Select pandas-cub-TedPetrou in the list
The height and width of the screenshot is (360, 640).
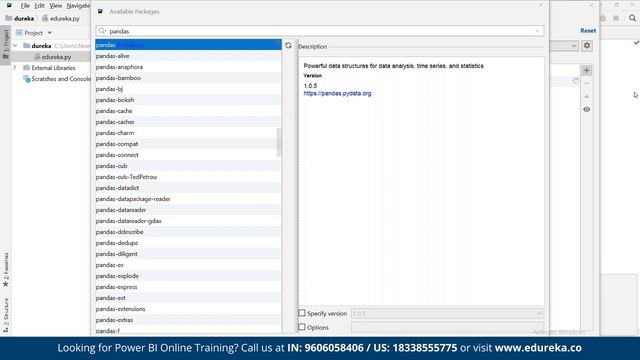click(x=188, y=177)
